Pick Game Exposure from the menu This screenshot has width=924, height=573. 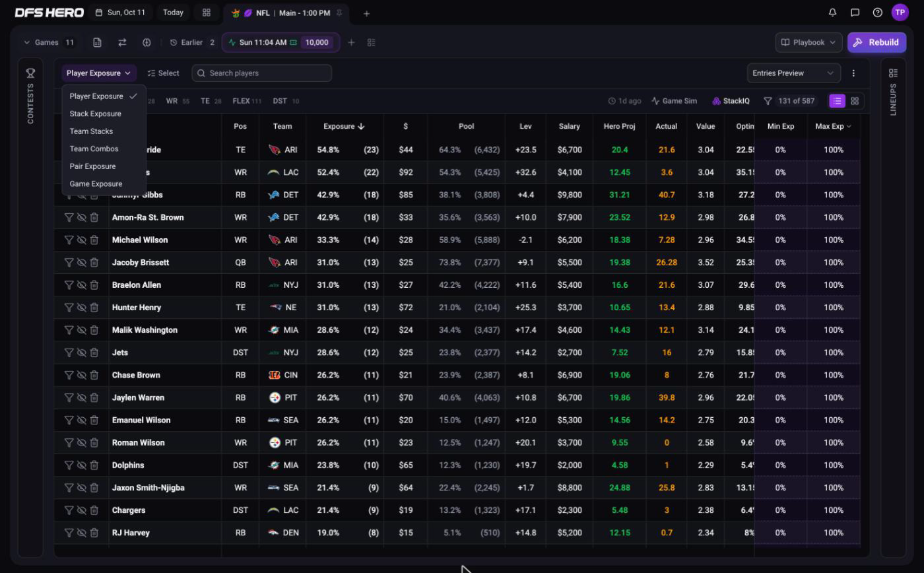(x=96, y=184)
